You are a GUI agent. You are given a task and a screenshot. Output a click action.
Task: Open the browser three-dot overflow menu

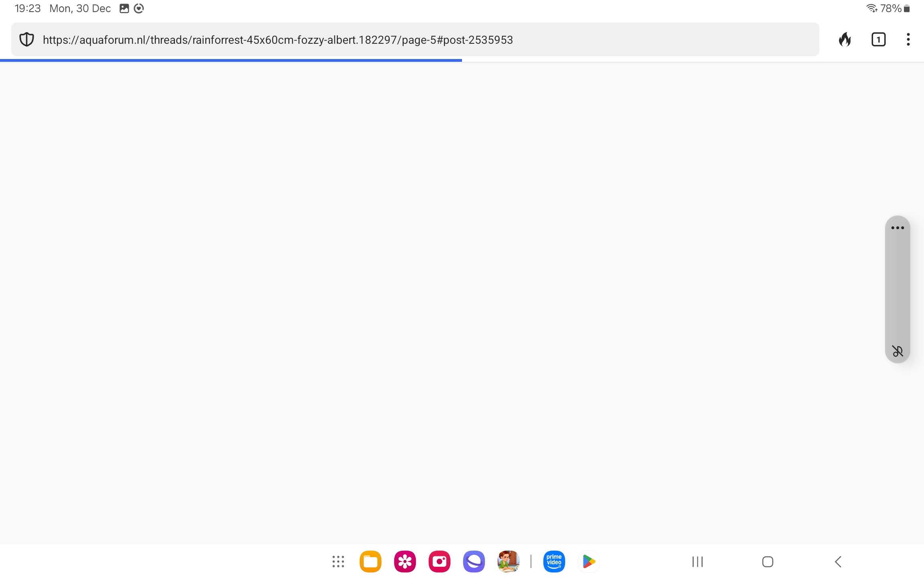tap(908, 40)
